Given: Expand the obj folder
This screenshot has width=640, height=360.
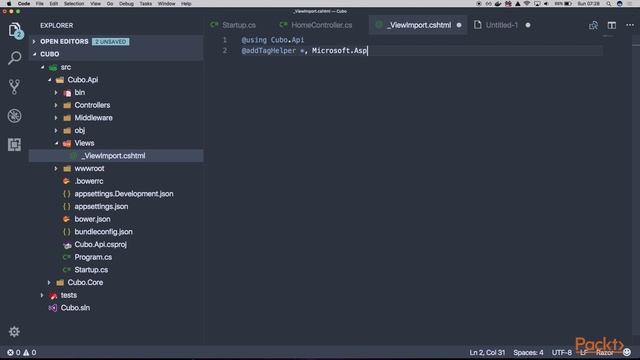Looking at the screenshot, I should (x=56, y=130).
